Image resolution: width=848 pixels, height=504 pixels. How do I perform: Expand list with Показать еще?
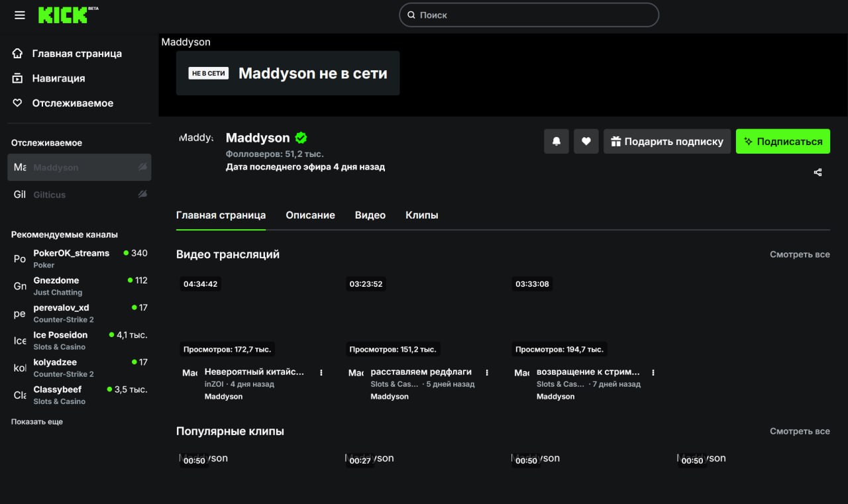click(x=37, y=422)
